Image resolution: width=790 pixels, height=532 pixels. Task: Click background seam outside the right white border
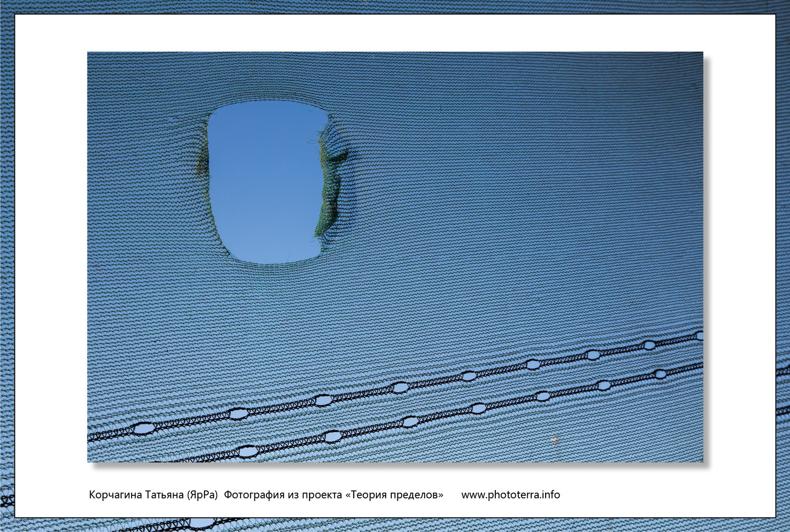coord(783,391)
